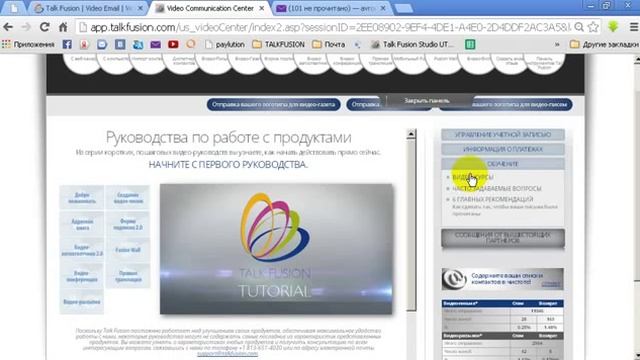
Task: Close the Talk Fusion Video Email tab
Action: [x=141, y=8]
